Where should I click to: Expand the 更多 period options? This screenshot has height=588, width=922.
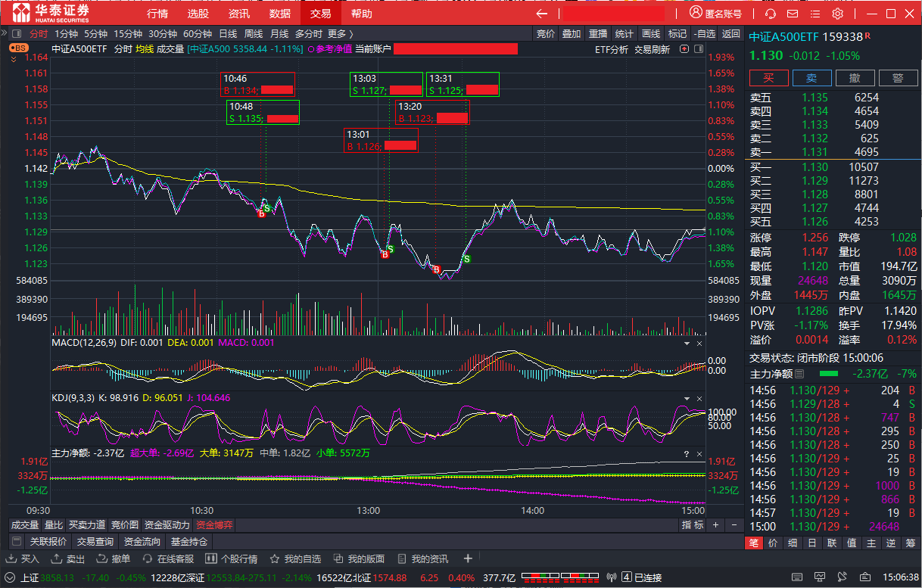(340, 33)
